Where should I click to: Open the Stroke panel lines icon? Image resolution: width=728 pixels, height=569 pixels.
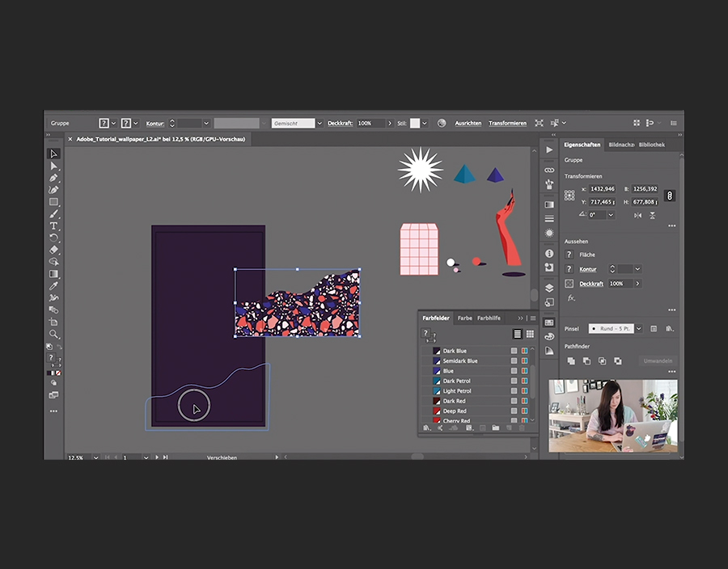pos(549,218)
